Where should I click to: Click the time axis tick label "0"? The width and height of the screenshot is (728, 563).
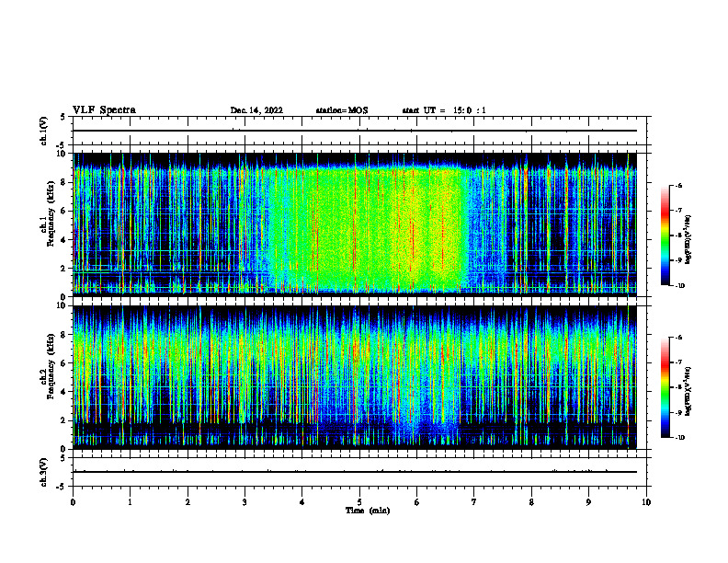(73, 502)
